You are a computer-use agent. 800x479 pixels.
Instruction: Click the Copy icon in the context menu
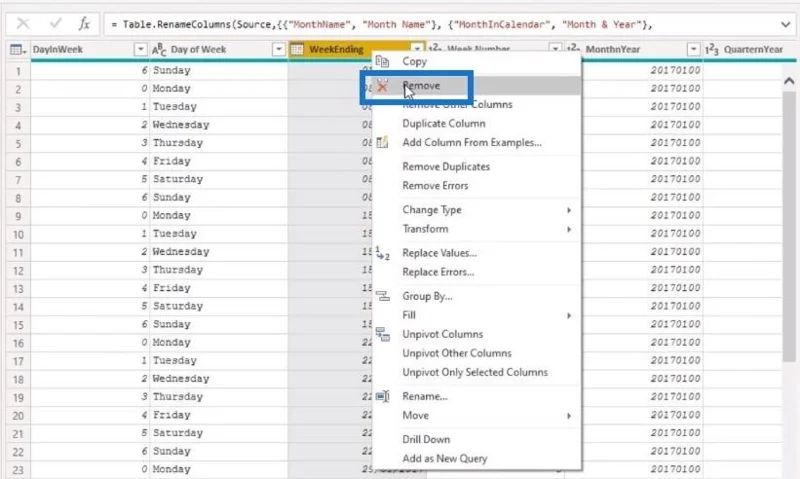(382, 62)
